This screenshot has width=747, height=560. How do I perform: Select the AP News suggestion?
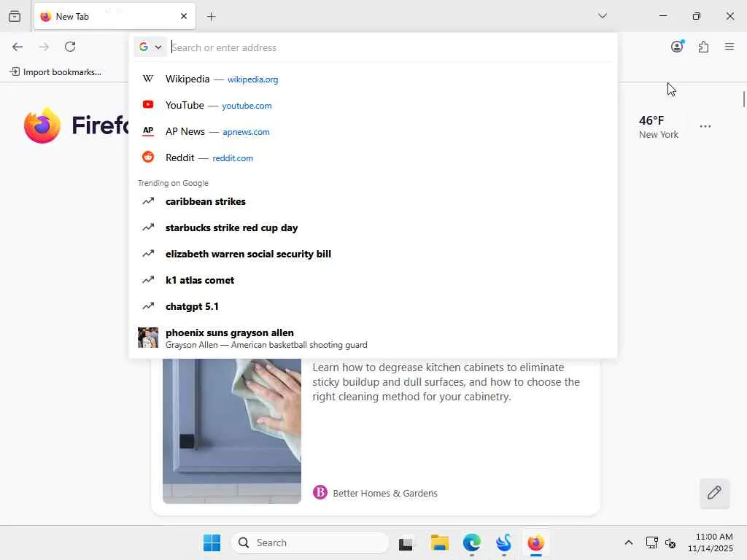click(373, 131)
